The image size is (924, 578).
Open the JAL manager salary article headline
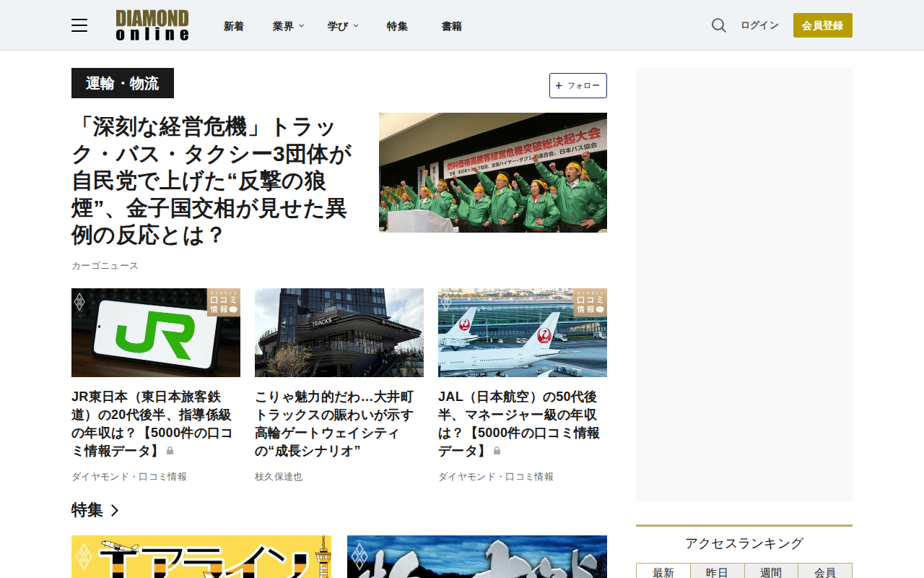(519, 424)
